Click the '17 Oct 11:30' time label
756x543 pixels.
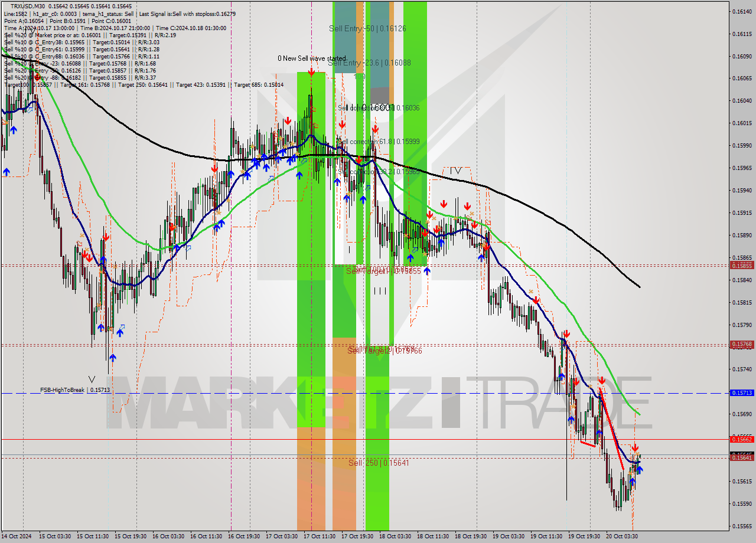tap(320, 537)
